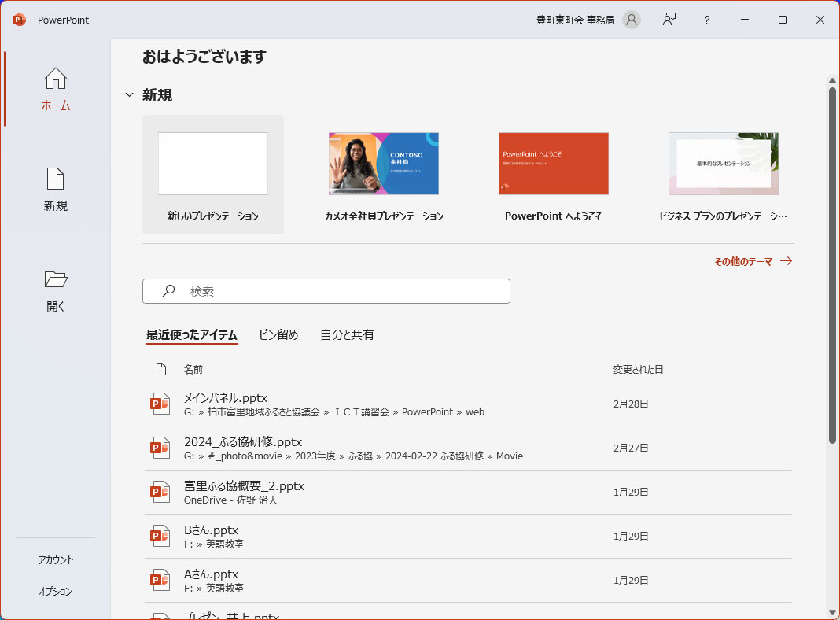
Task: Click the magnifier icon in search box
Action: pyautogui.click(x=169, y=290)
